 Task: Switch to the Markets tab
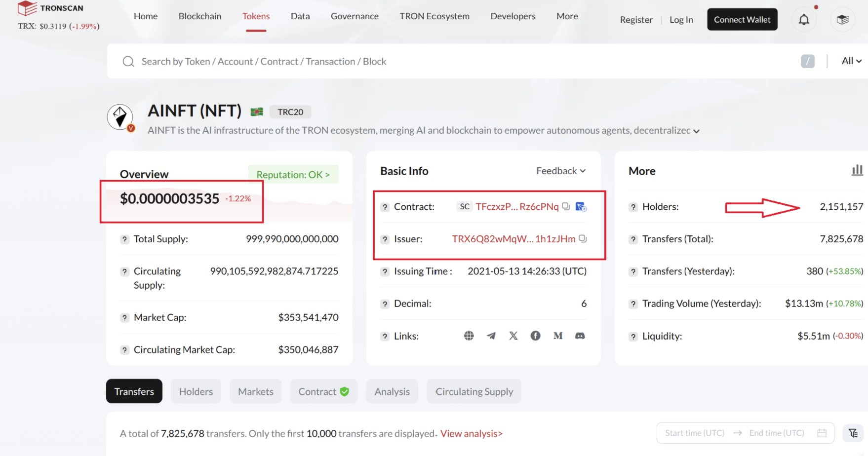point(255,391)
